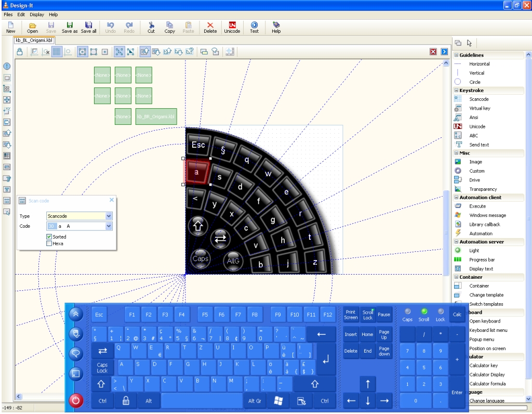
Task: Pick the Image item under Misc
Action: (475, 162)
